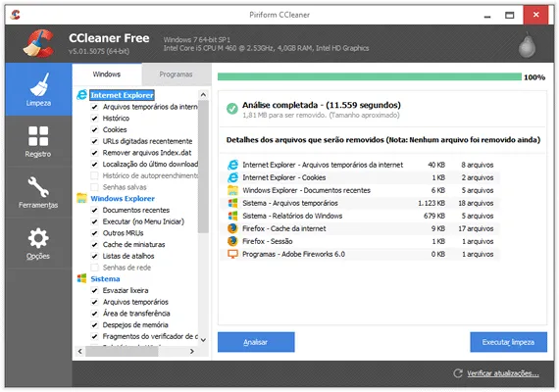Viewport: 559px width, 392px height.
Task: Click IE icon beside Cookies result row
Action: 232,177
